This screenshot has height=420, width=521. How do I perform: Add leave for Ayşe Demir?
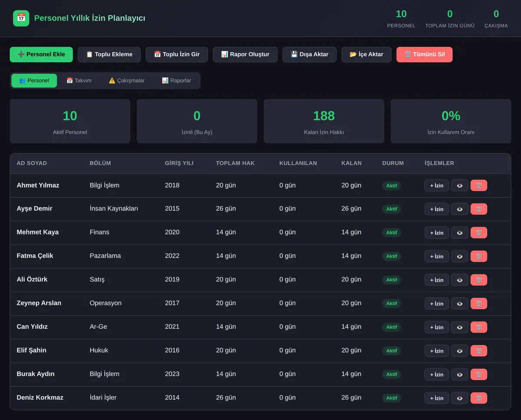point(437,209)
